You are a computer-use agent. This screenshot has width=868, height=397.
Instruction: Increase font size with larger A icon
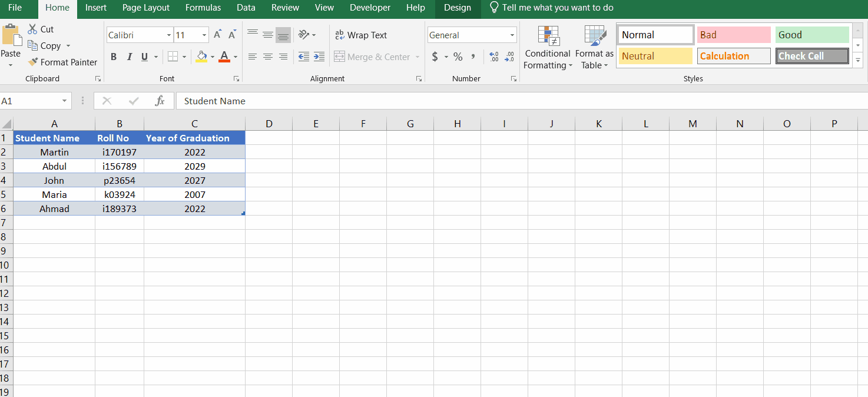coord(217,35)
